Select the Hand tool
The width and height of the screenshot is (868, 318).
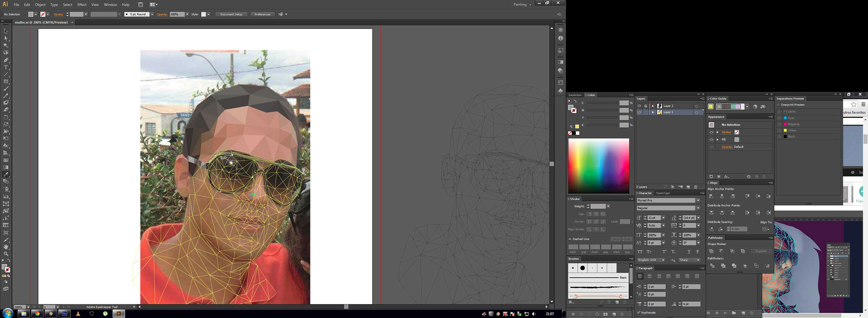[6, 247]
